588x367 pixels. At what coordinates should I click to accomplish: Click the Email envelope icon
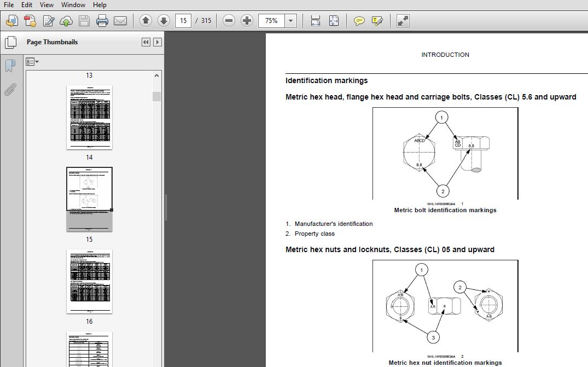120,21
